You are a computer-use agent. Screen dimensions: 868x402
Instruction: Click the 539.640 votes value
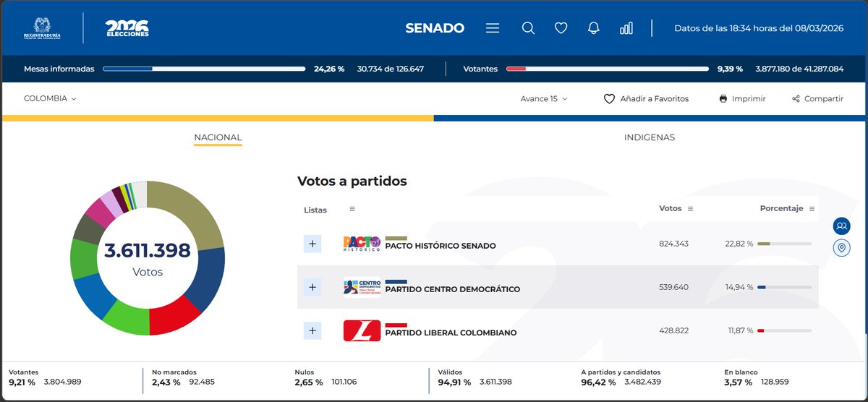[x=674, y=287]
